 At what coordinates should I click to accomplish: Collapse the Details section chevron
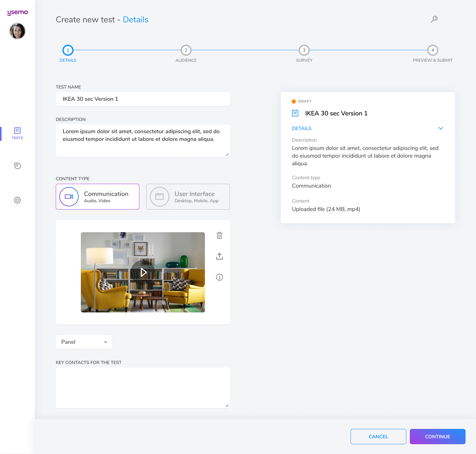point(441,128)
